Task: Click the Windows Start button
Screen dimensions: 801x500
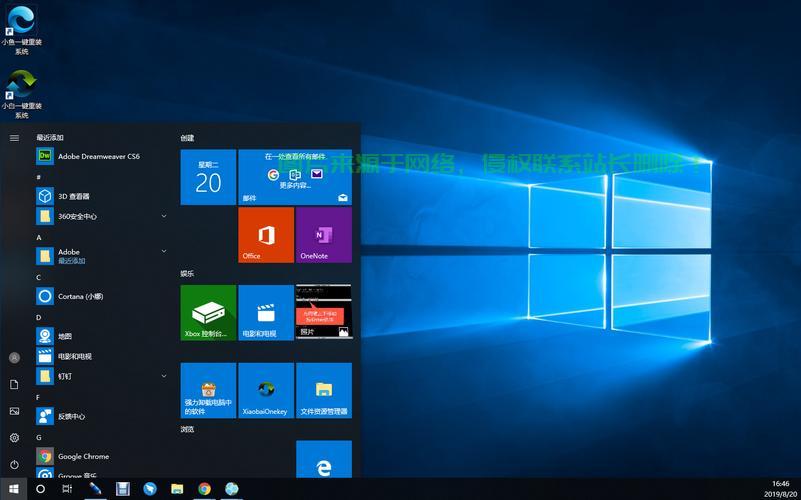Action: 14,489
